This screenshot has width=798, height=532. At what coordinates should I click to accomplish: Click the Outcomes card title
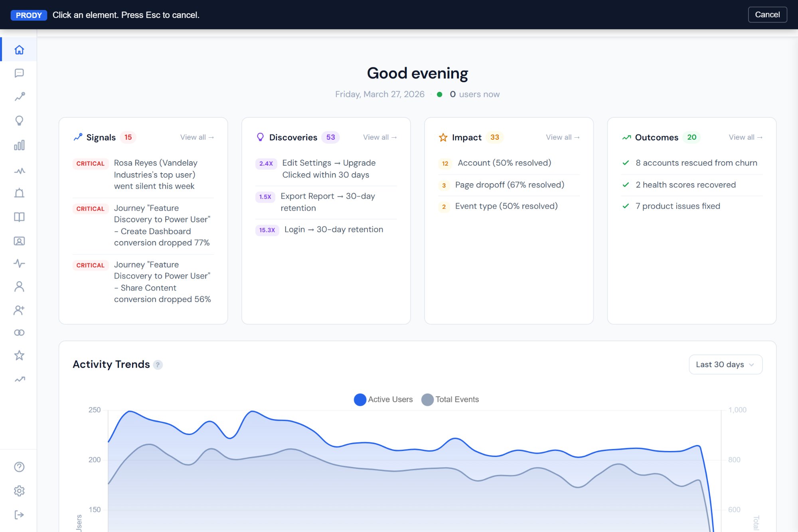[x=657, y=137]
